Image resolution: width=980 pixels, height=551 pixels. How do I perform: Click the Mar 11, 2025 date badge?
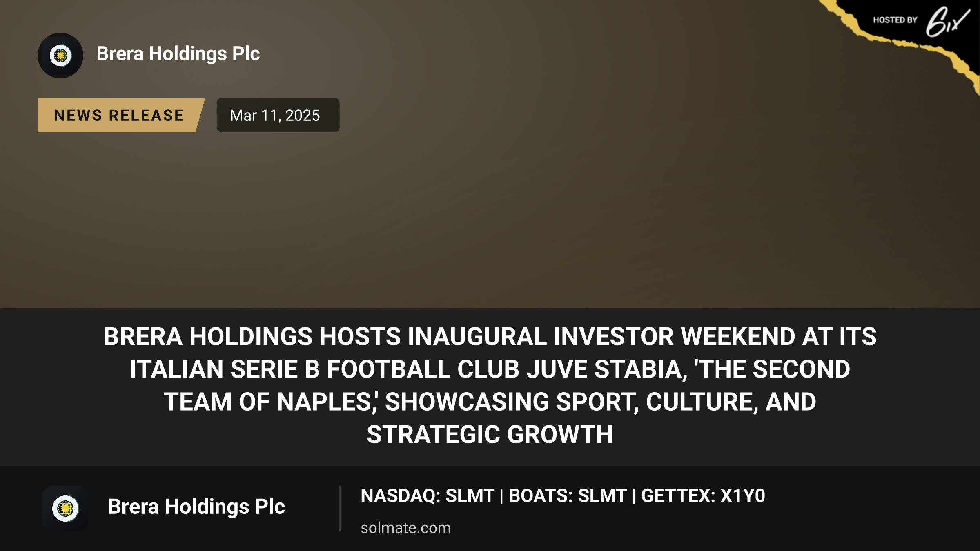pos(278,115)
